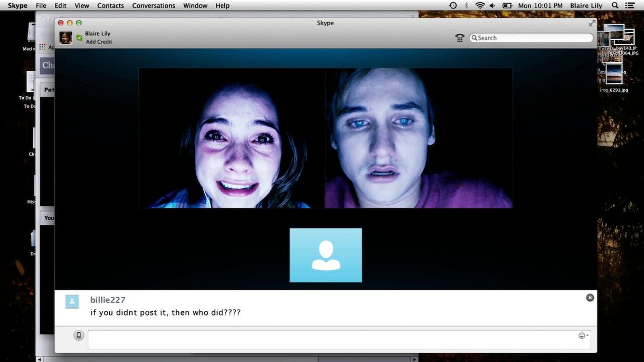Image resolution: width=644 pixels, height=362 pixels.
Task: Click the green online status icon
Action: 79,38
